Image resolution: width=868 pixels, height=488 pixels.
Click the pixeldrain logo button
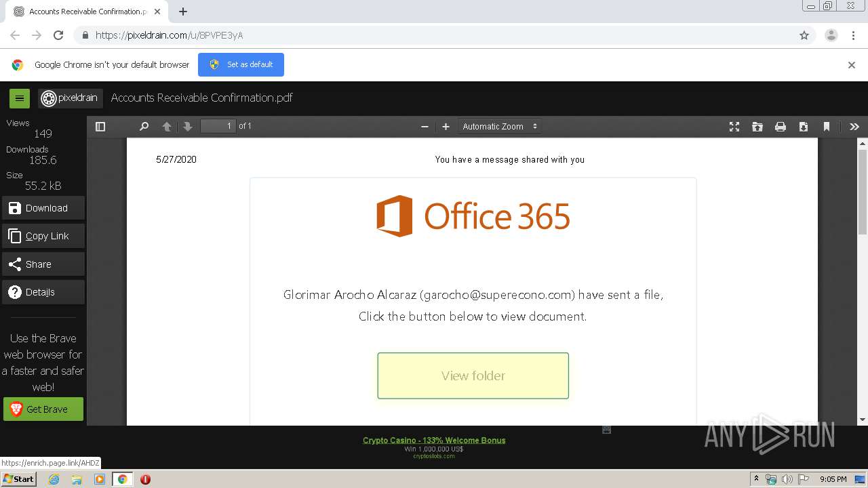click(71, 98)
